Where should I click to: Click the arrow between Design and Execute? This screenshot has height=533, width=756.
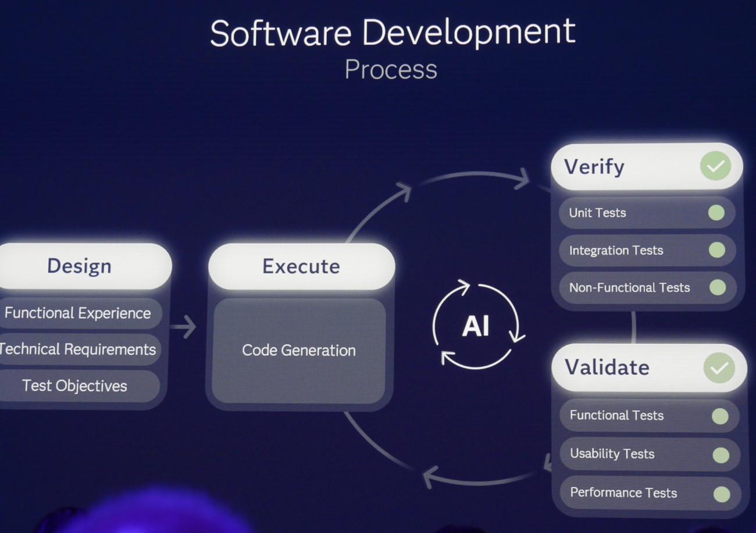pyautogui.click(x=184, y=327)
